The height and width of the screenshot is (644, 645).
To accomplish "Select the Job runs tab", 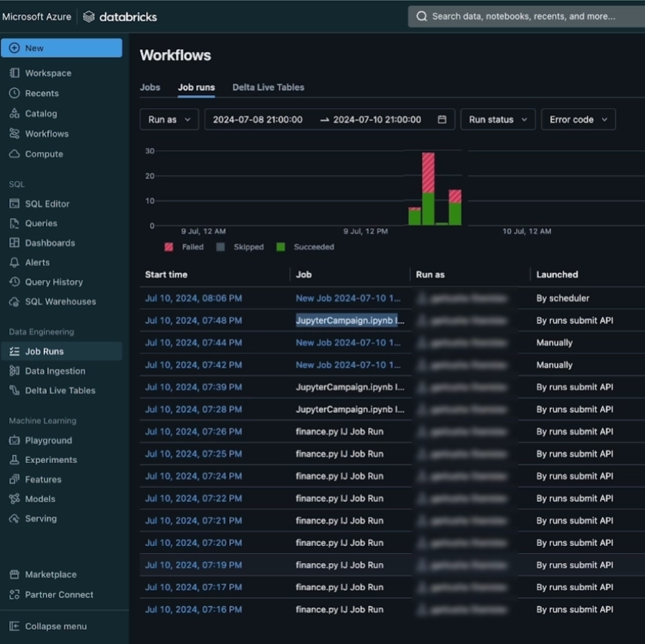I will pos(196,87).
